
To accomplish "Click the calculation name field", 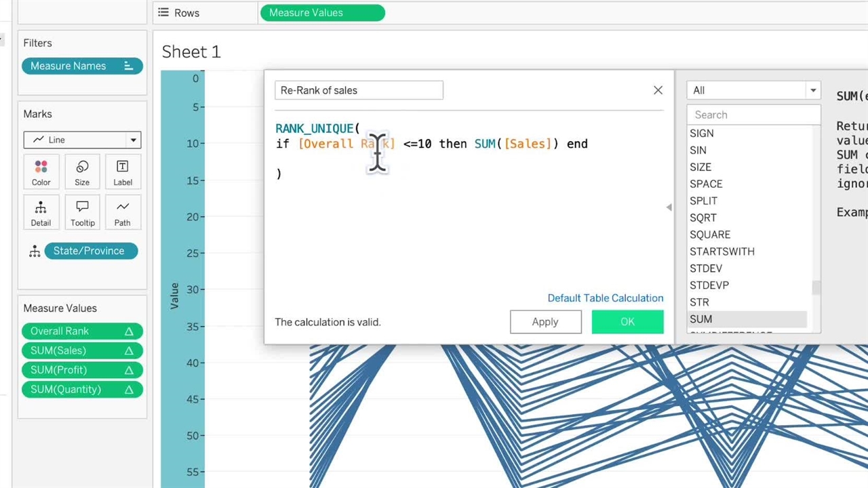I will point(359,90).
